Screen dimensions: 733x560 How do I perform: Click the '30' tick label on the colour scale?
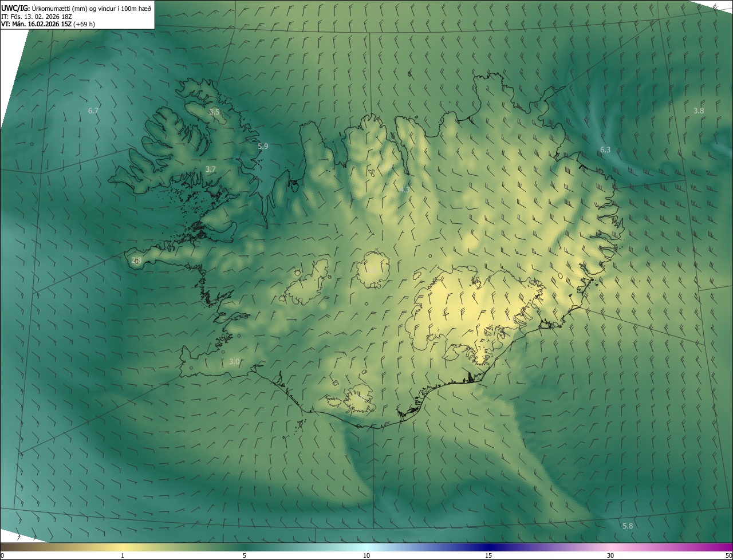click(610, 555)
